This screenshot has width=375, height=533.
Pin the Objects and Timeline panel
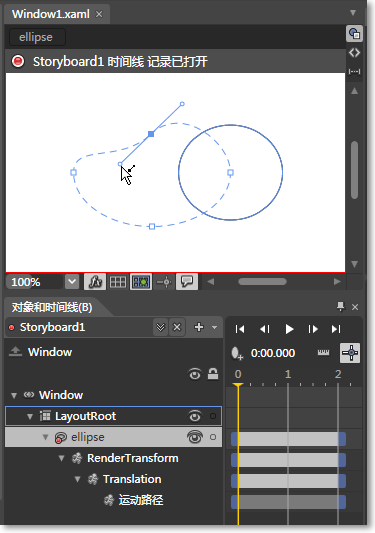(x=340, y=307)
